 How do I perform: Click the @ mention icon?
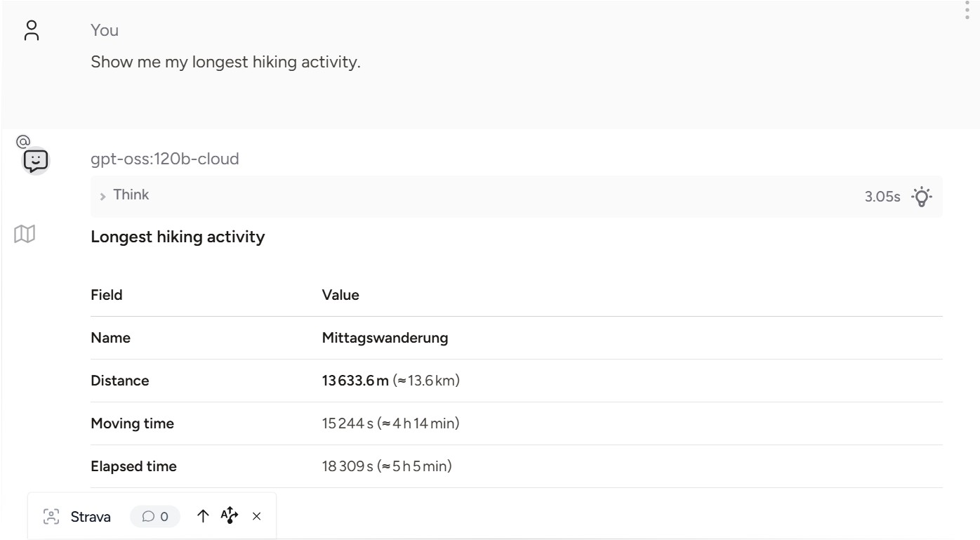pyautogui.click(x=22, y=141)
